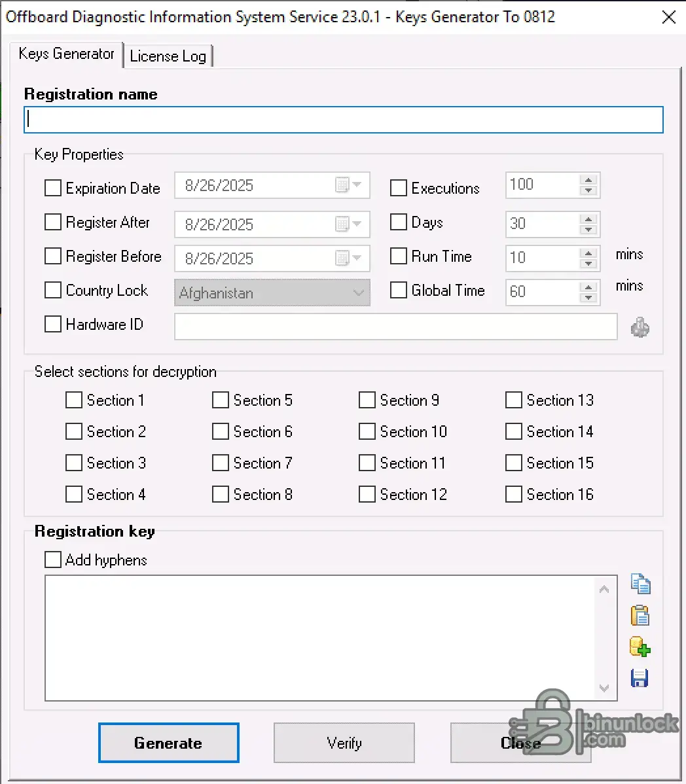Open Register Before calendar dropdown

click(x=348, y=258)
